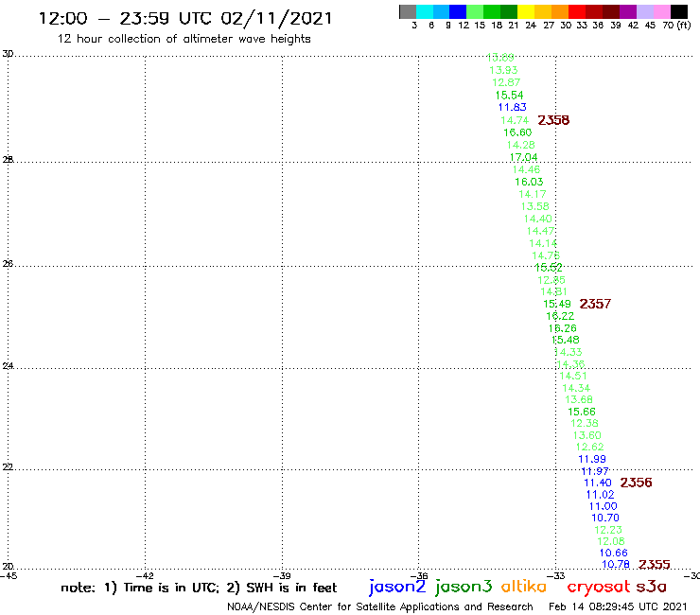Image resolution: width=700 pixels, height=615 pixels.
Task: Select the altika satellite label
Action: tap(524, 587)
